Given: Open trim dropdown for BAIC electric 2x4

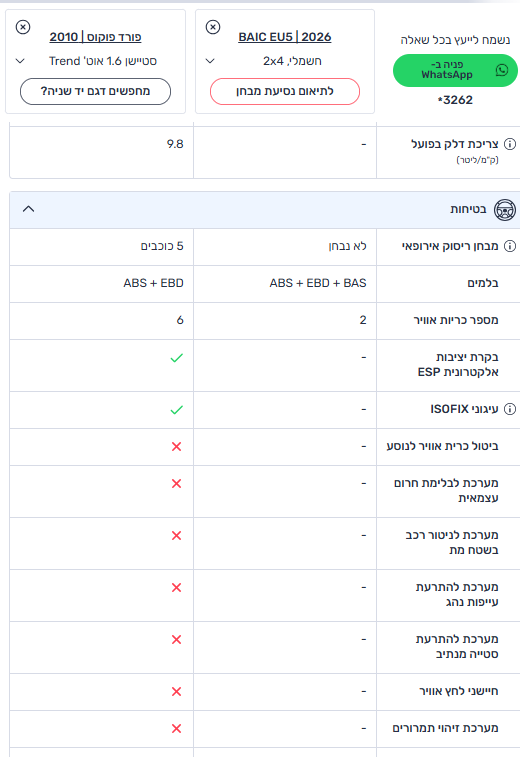Looking at the screenshot, I should tap(210, 61).
